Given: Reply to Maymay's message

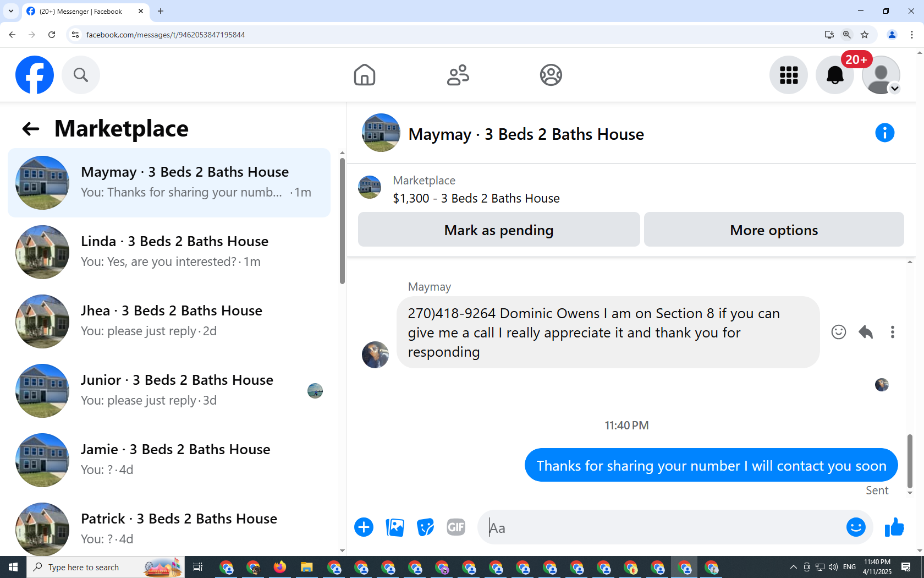Looking at the screenshot, I should tap(866, 332).
